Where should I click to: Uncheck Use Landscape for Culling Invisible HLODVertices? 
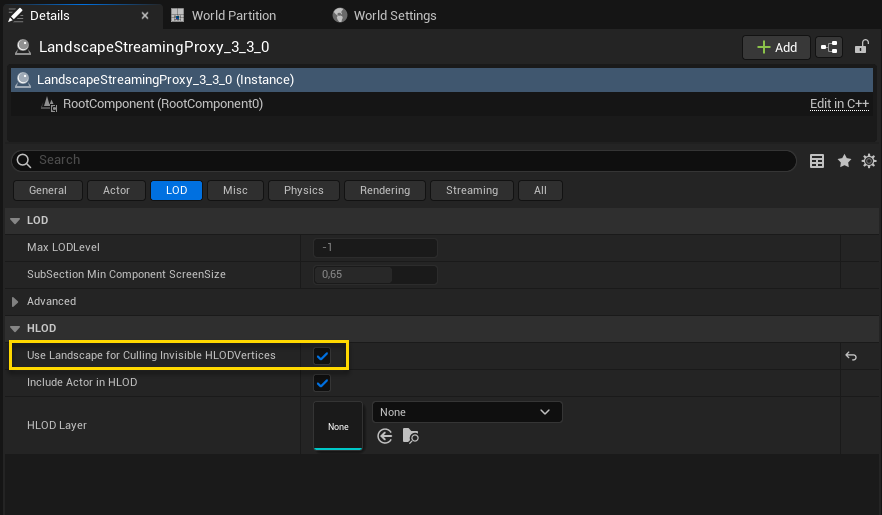tap(322, 356)
